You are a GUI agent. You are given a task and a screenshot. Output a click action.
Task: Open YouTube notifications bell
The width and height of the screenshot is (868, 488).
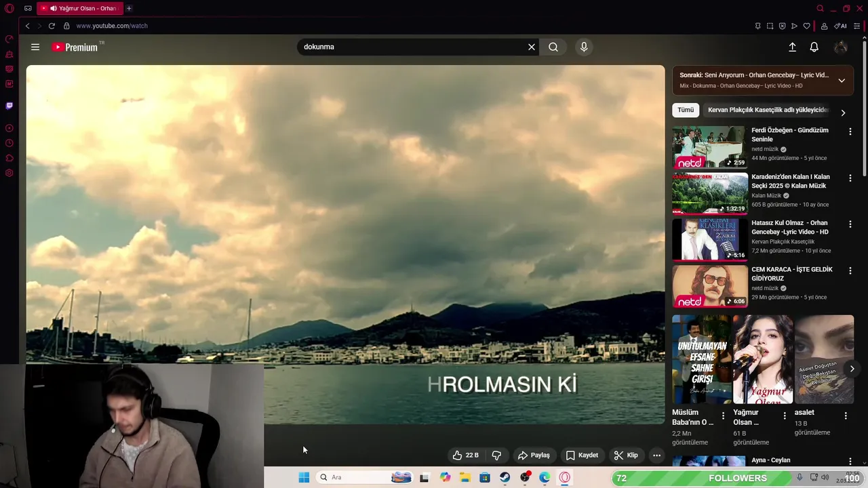(814, 47)
